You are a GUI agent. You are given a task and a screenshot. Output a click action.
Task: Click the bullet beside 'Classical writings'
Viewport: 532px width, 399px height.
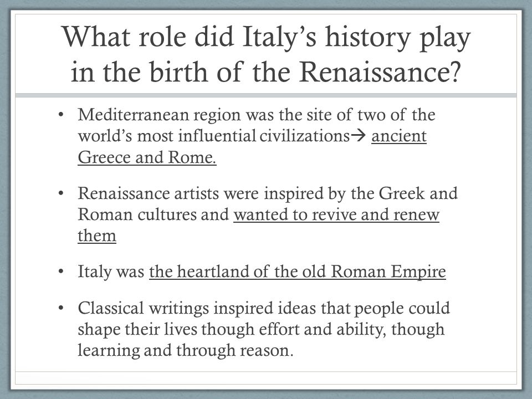click(61, 308)
